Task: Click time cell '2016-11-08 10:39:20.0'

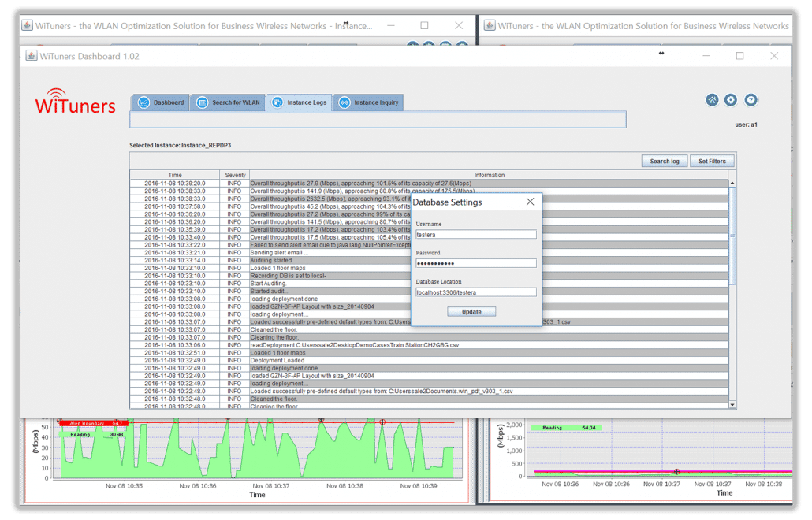Action: click(174, 183)
